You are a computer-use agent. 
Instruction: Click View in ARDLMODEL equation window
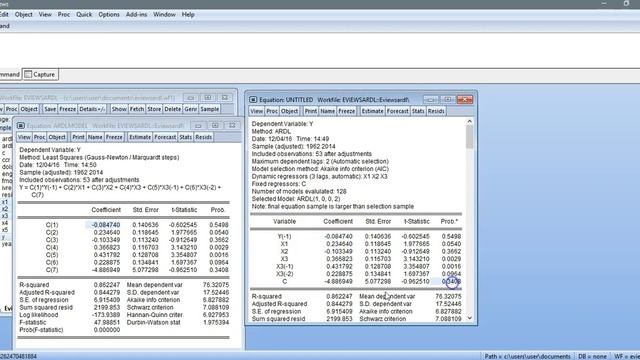tap(24, 137)
